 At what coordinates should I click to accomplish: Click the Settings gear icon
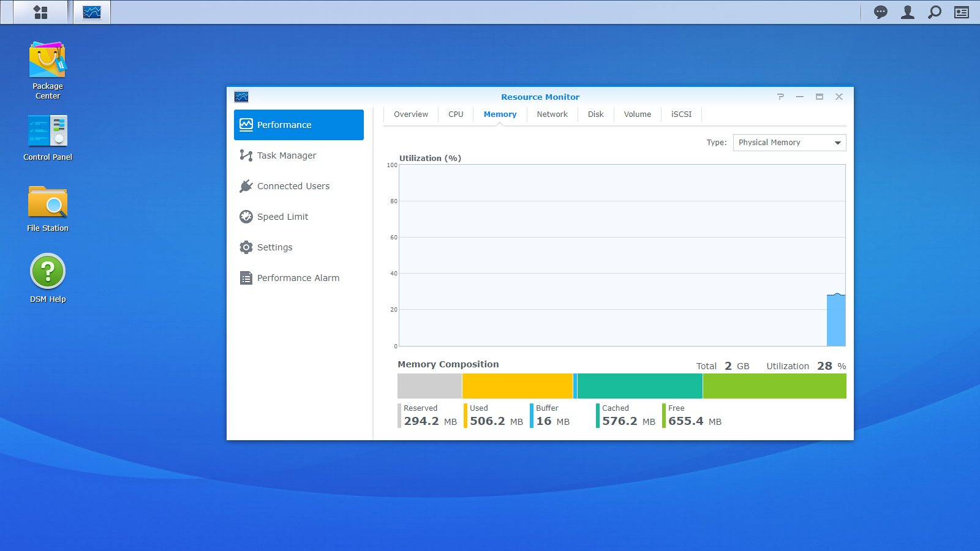click(x=246, y=247)
